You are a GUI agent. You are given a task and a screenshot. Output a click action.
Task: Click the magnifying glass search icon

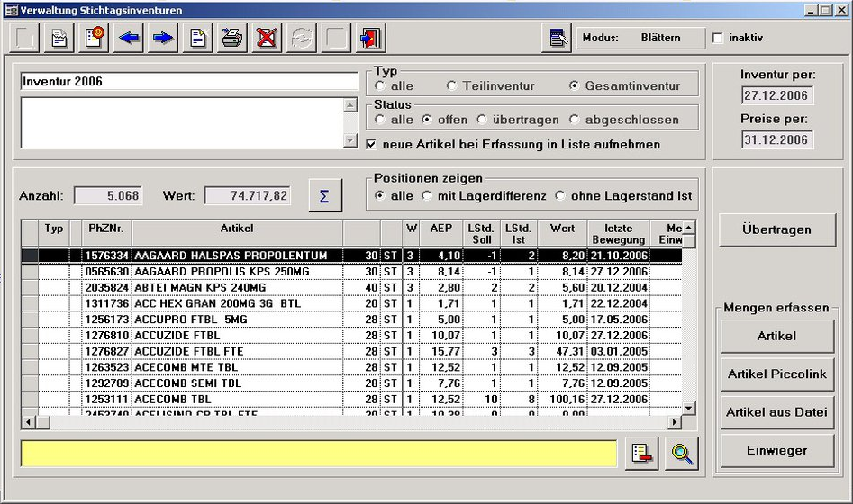pyautogui.click(x=682, y=454)
